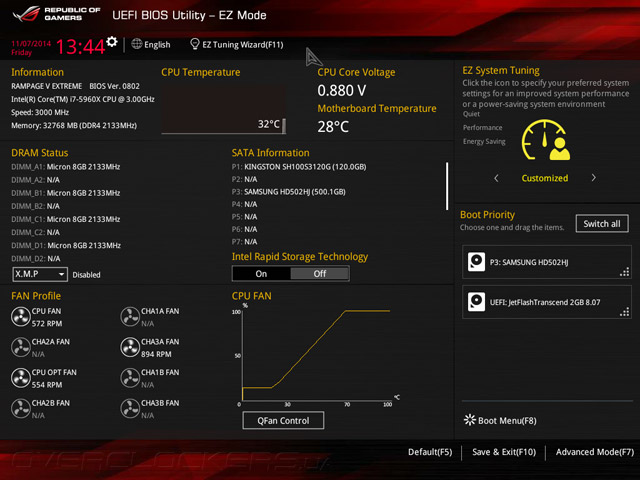Select the CHA1B FAN icon
Viewport: 640px width, 480px height.
tap(130, 378)
